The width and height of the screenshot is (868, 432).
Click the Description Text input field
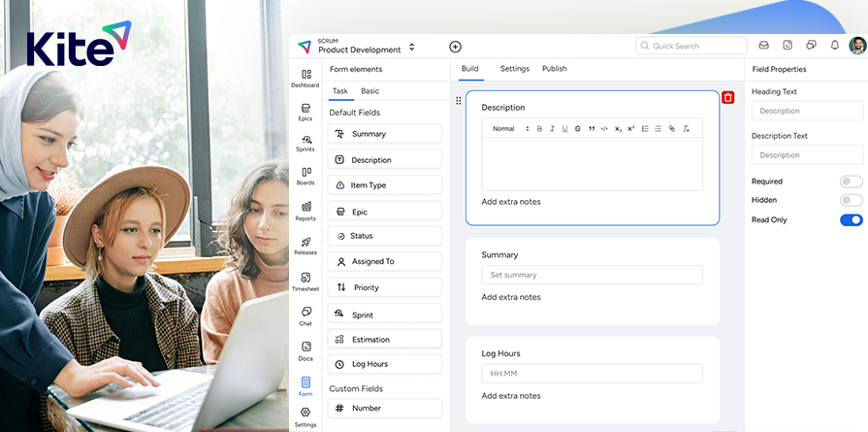pos(807,155)
